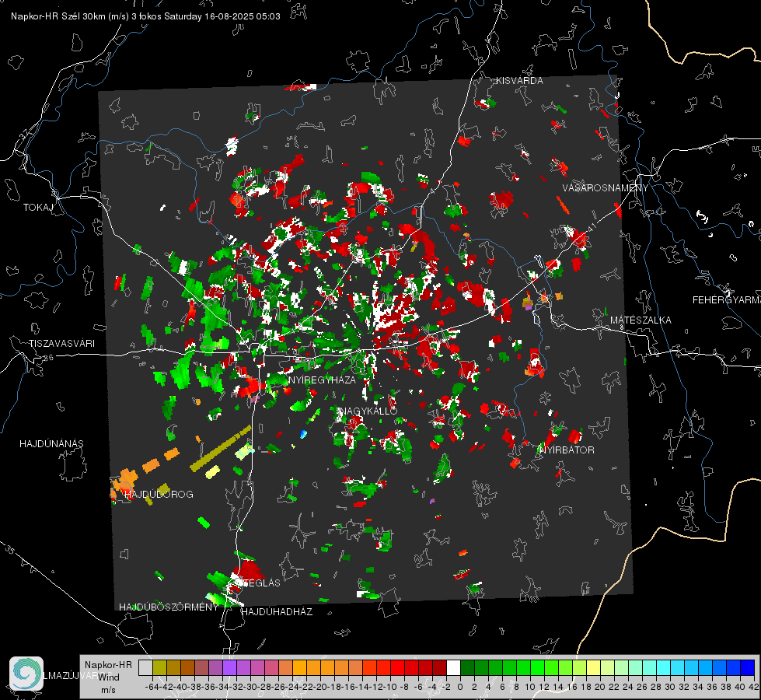Select the HAJDÚNÁNÁS label
Image resolution: width=761 pixels, height=700 pixels.
(x=51, y=443)
